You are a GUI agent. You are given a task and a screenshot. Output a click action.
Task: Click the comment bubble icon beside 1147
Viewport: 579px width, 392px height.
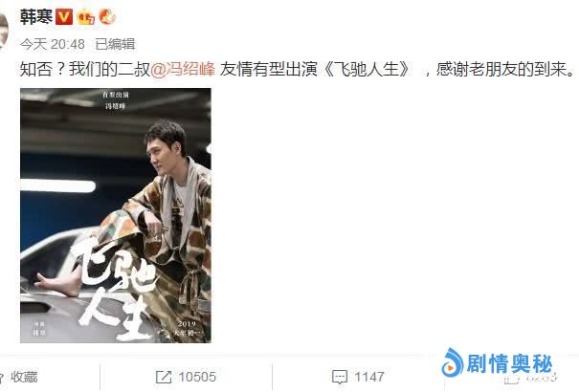[340, 377]
